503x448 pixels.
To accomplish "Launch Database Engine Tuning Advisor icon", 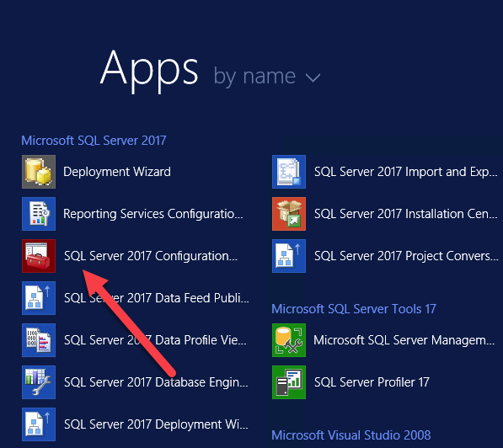I will coord(39,382).
